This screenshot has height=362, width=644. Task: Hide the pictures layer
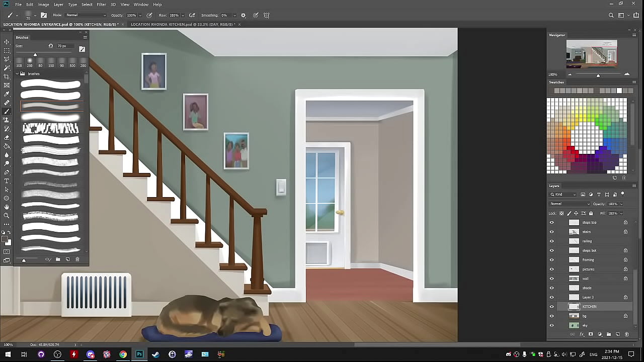[551, 269]
